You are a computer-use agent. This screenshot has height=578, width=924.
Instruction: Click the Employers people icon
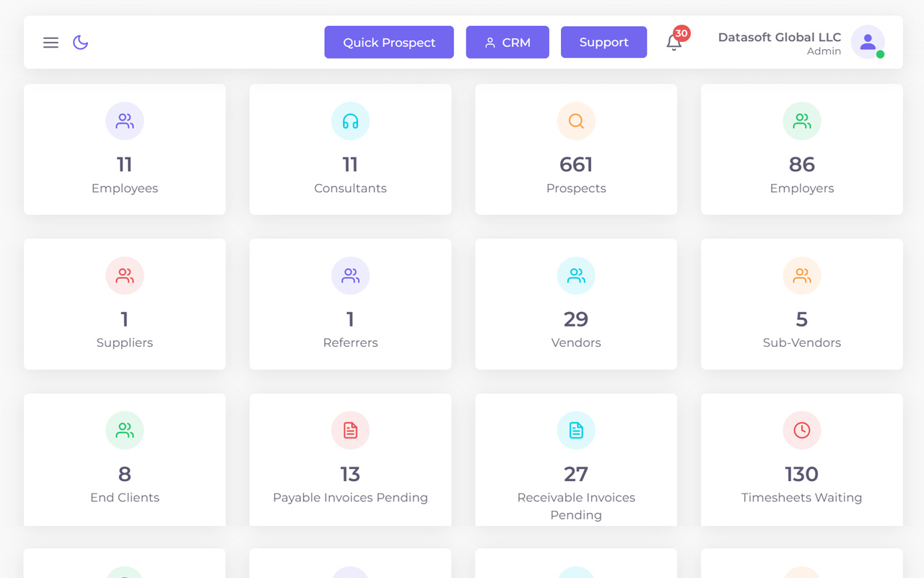802,121
